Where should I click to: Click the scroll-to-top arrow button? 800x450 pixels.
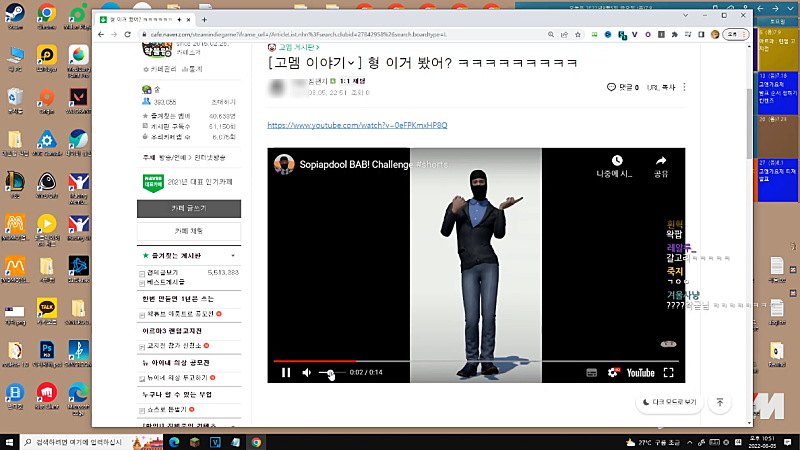coord(720,402)
